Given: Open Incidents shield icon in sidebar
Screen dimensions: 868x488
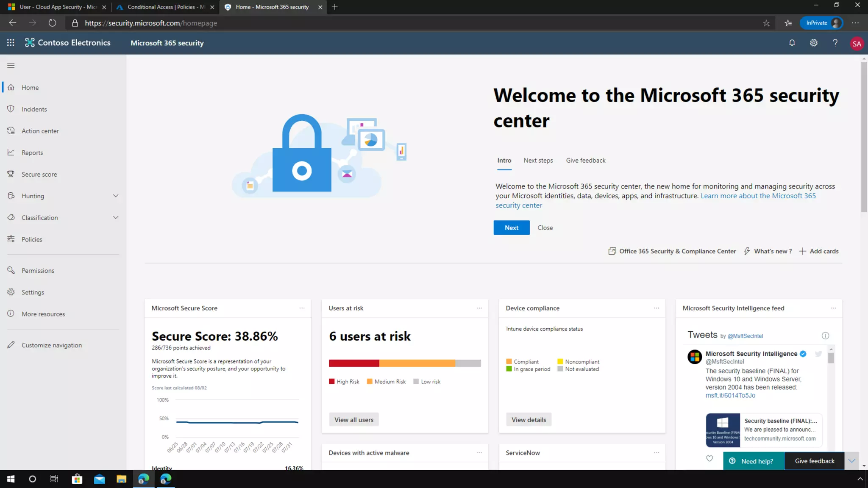Looking at the screenshot, I should coord(11,109).
